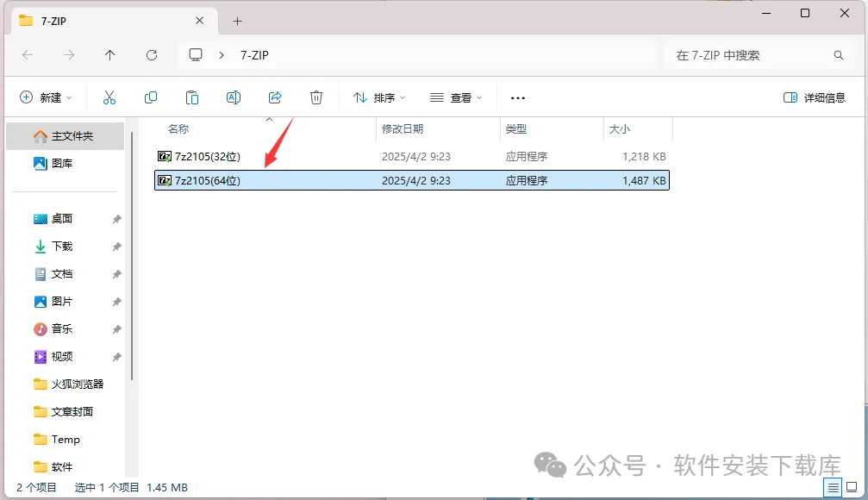
Task: Click the 1,218 KB size cell
Action: click(x=644, y=157)
